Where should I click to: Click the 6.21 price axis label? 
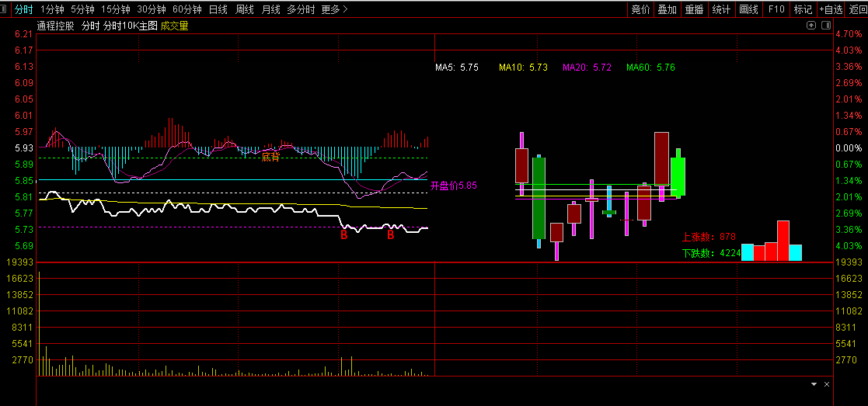click(24, 34)
